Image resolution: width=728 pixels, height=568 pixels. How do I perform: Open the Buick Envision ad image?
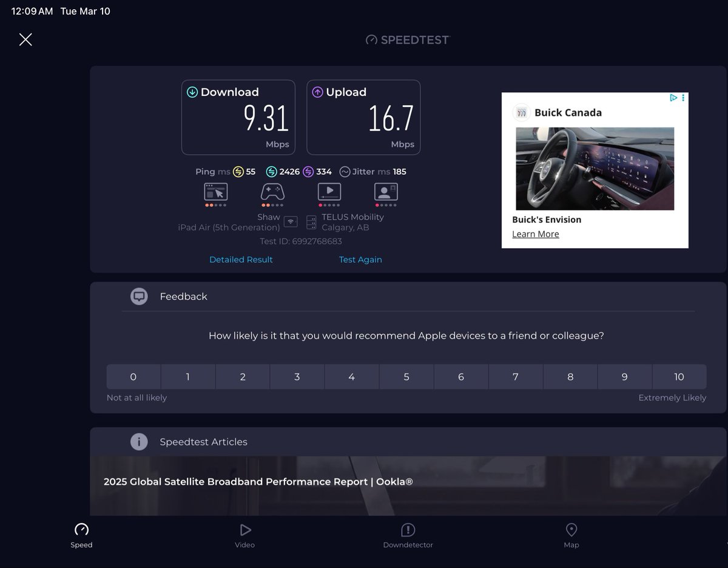[x=595, y=169]
